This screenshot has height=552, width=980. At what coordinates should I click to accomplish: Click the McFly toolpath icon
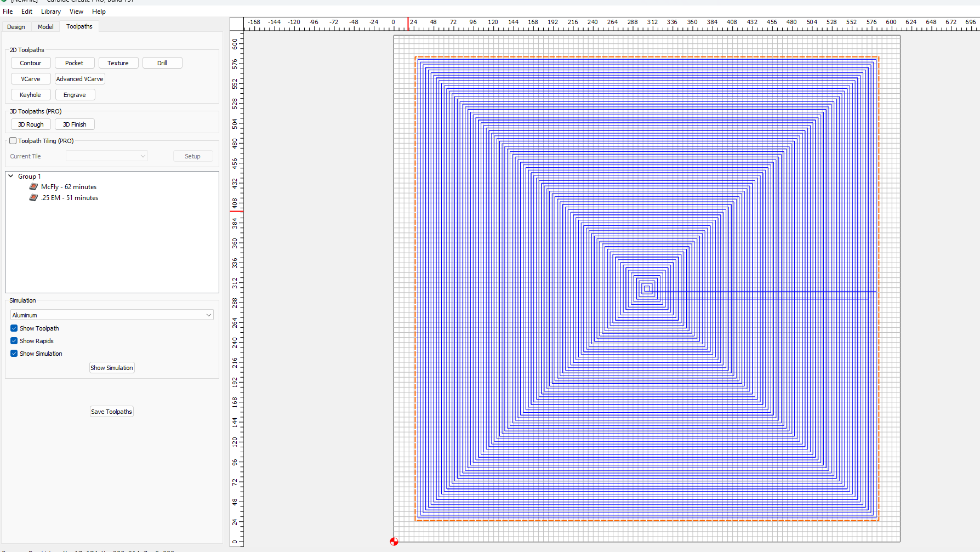[33, 187]
